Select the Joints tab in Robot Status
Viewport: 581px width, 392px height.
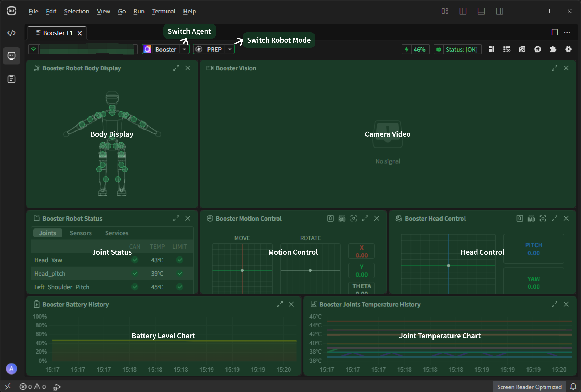tap(47, 233)
